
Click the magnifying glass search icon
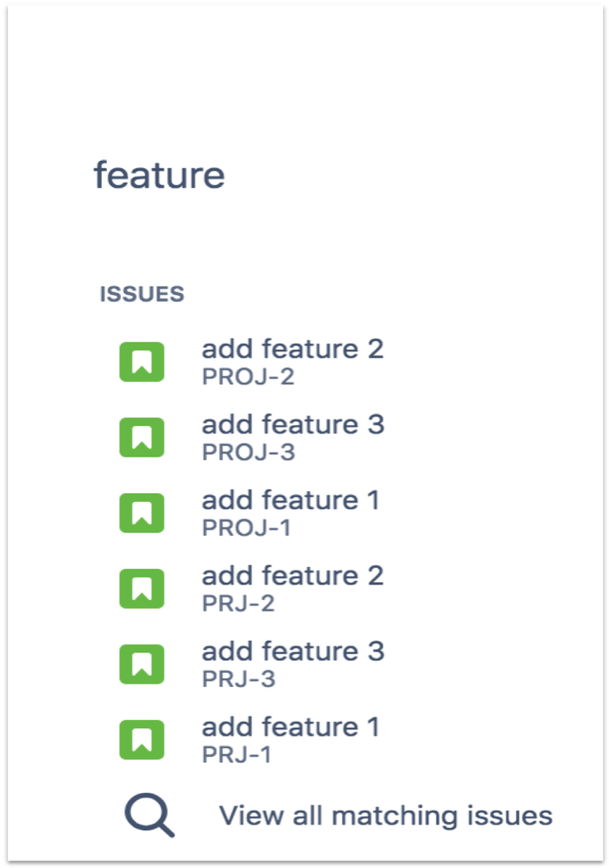coord(148,814)
